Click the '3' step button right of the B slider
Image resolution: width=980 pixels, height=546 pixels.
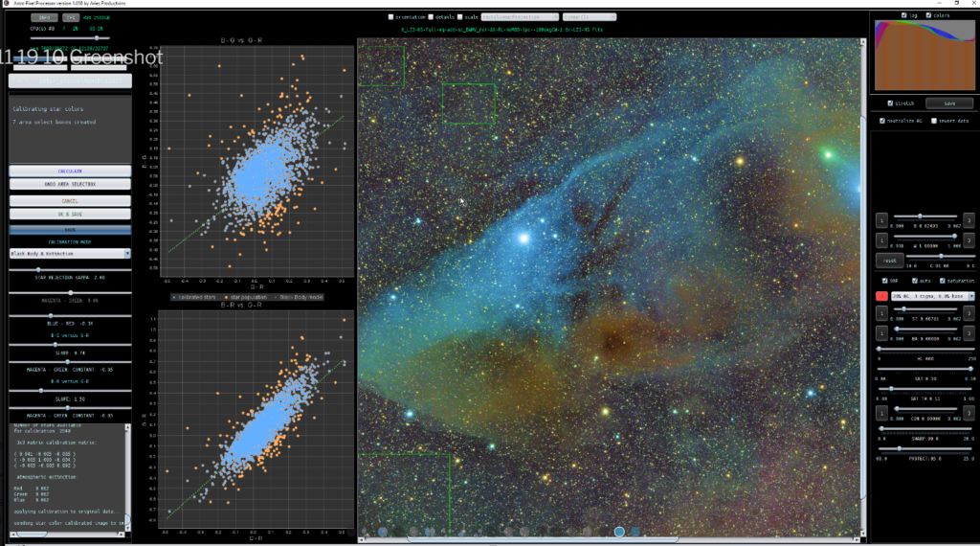(x=969, y=219)
